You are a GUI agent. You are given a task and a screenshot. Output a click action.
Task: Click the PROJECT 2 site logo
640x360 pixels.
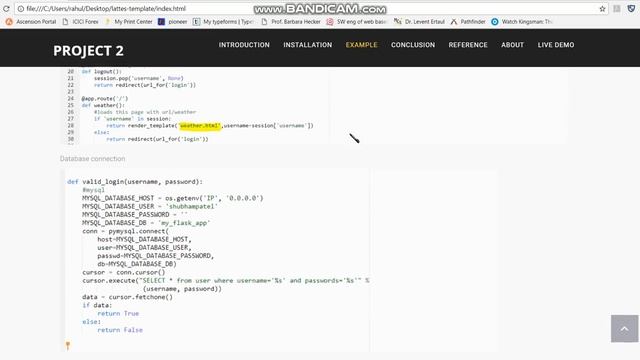click(88, 51)
